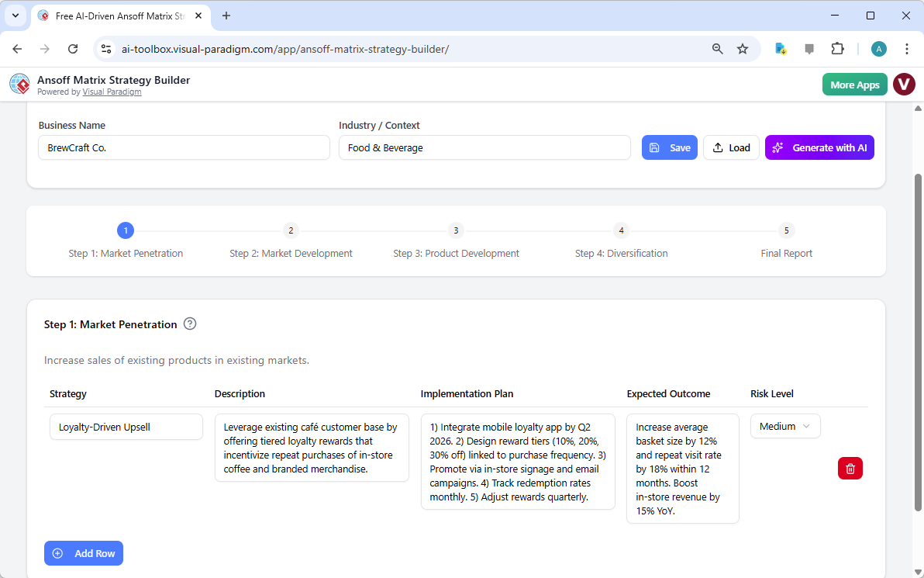Image resolution: width=924 pixels, height=578 pixels.
Task: Open the Visual Paradigm profile avatar
Action: [904, 84]
